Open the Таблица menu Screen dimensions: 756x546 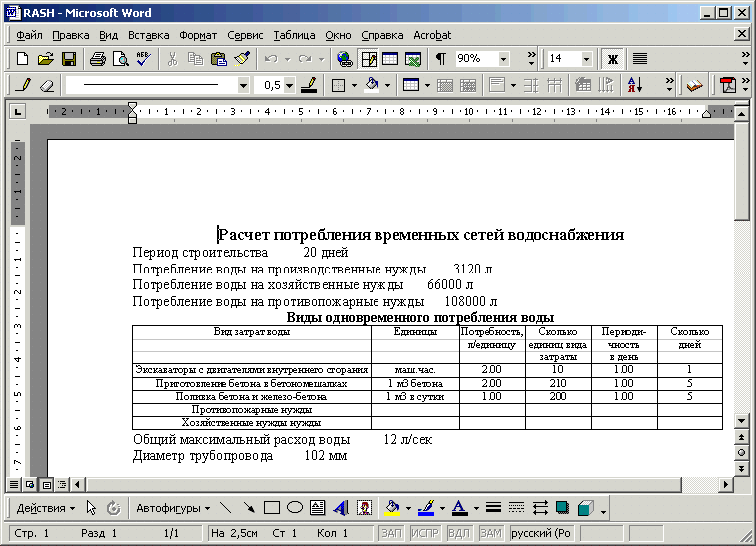pyautogui.click(x=294, y=35)
